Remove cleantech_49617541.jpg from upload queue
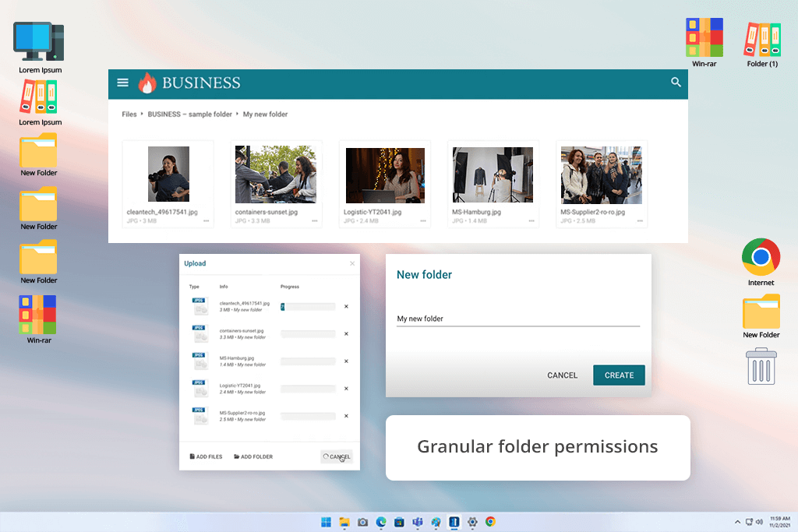The height and width of the screenshot is (532, 798). coord(346,307)
